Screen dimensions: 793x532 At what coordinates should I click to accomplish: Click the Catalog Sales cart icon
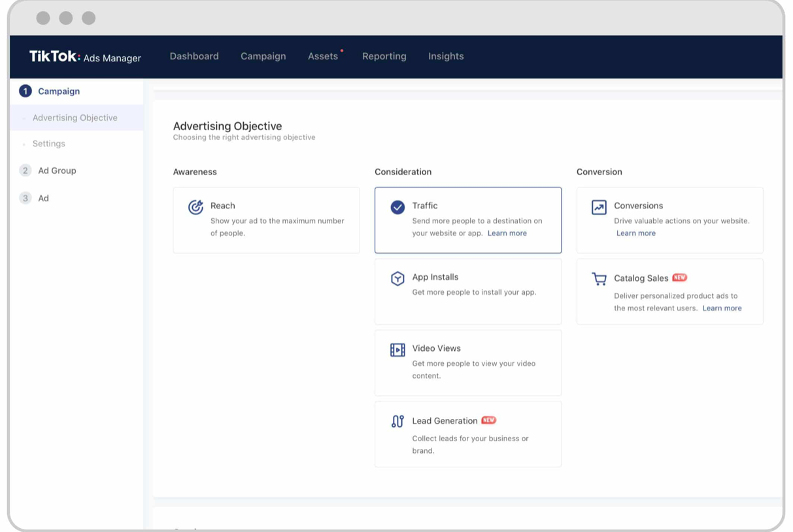[x=599, y=279]
